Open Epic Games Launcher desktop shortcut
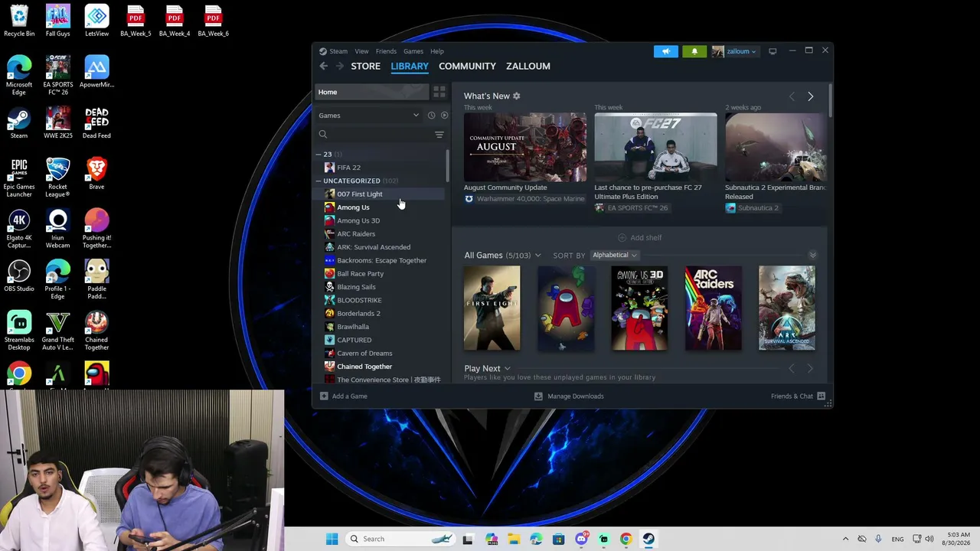This screenshot has width=980, height=551. 19,178
